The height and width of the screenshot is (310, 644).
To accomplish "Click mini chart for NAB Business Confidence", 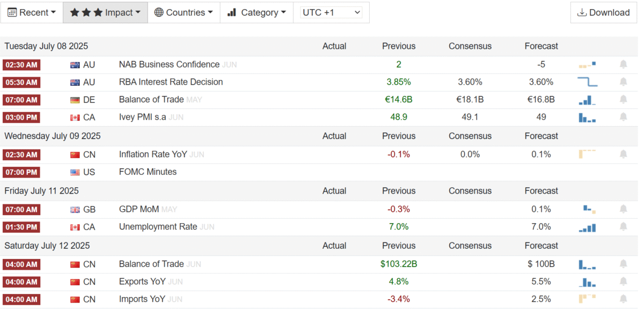I will (587, 65).
